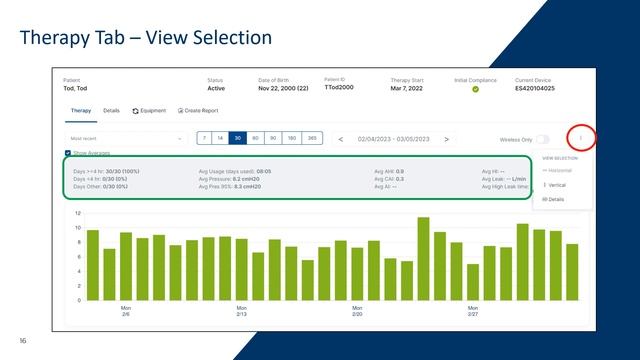Open the three-dot view selection menu

click(580, 138)
